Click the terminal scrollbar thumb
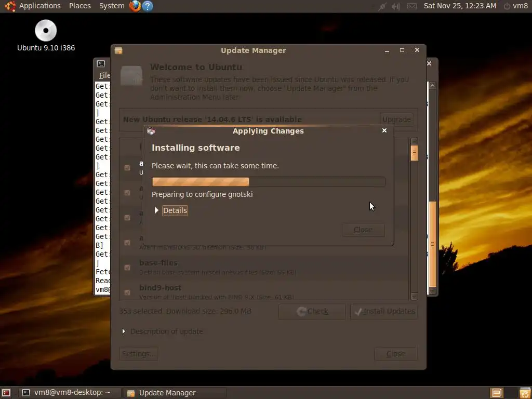532x399 pixels. coord(432,244)
